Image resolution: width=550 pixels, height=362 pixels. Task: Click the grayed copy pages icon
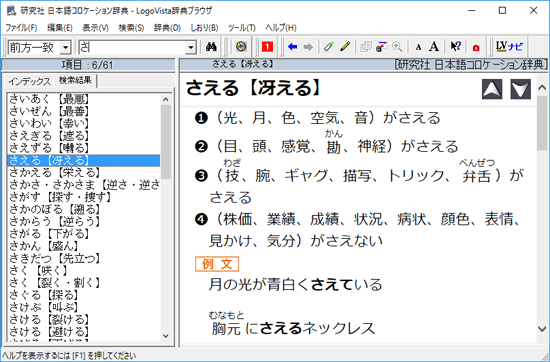pyautogui.click(x=365, y=47)
